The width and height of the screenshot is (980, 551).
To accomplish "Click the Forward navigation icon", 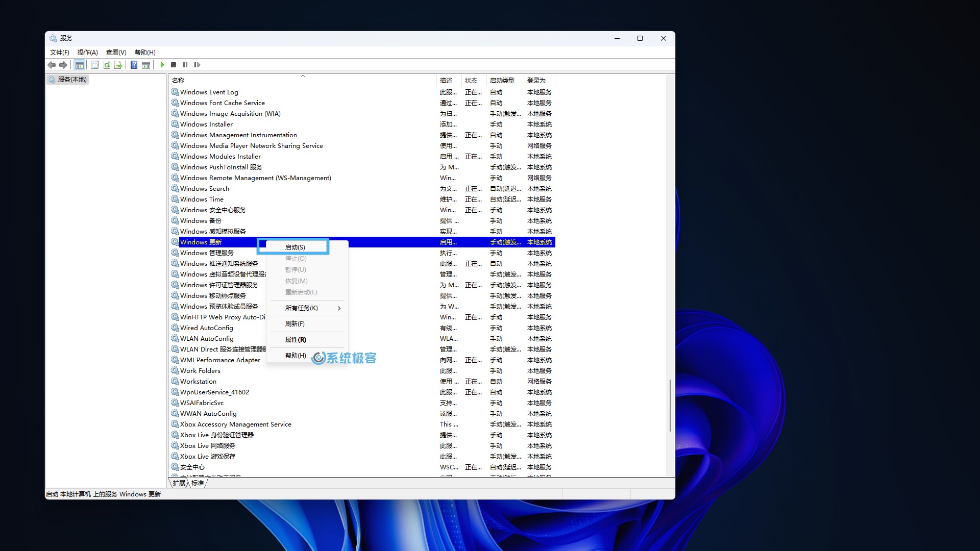I will pos(64,65).
